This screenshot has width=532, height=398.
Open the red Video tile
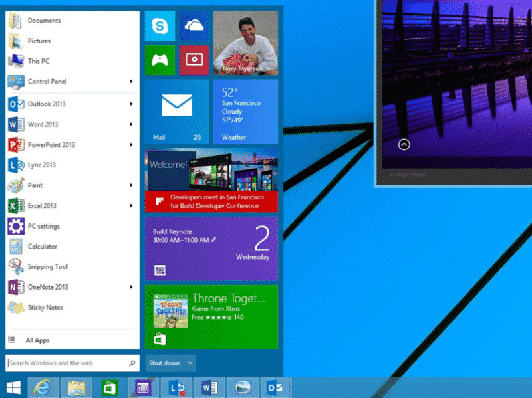click(x=194, y=60)
